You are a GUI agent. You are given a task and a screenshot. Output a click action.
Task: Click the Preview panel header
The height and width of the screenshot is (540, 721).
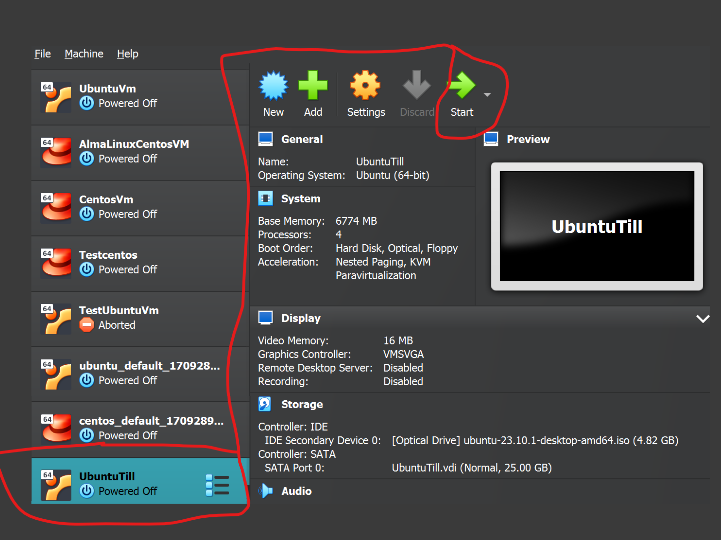click(x=528, y=139)
